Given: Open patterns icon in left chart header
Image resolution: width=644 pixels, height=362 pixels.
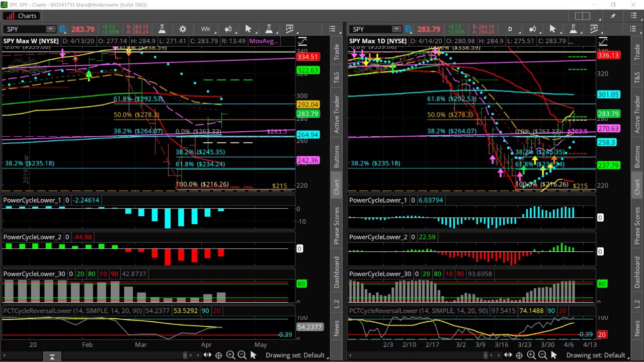Looking at the screenshot, I should 290,29.
